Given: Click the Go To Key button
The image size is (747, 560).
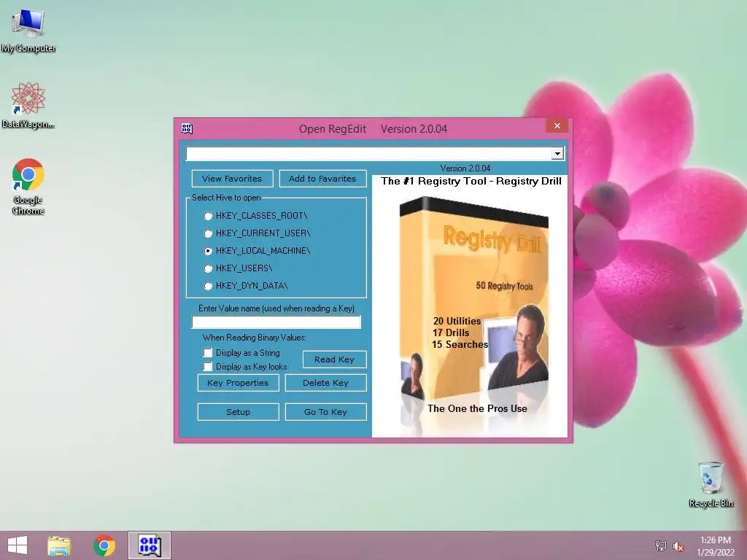Looking at the screenshot, I should pyautogui.click(x=326, y=412).
